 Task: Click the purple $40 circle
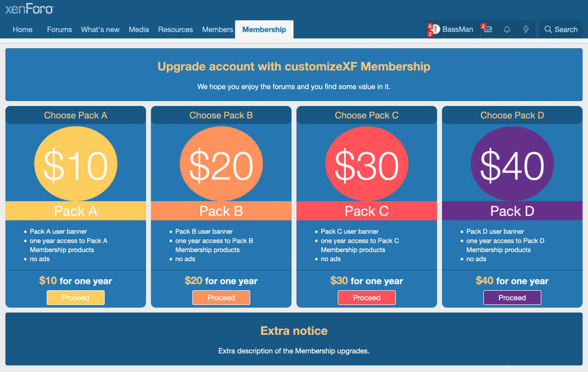coord(512,164)
